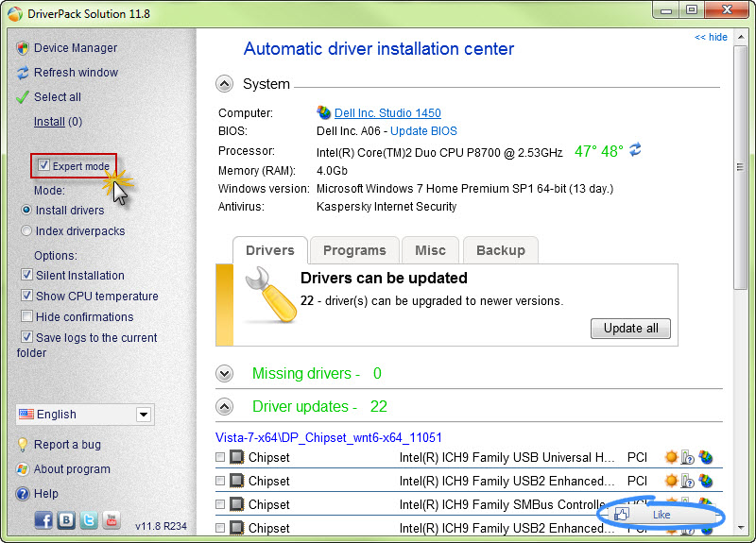Click chip icon of ICH9 USB Universal row
Image resolution: width=756 pixels, height=543 pixels.
click(237, 457)
